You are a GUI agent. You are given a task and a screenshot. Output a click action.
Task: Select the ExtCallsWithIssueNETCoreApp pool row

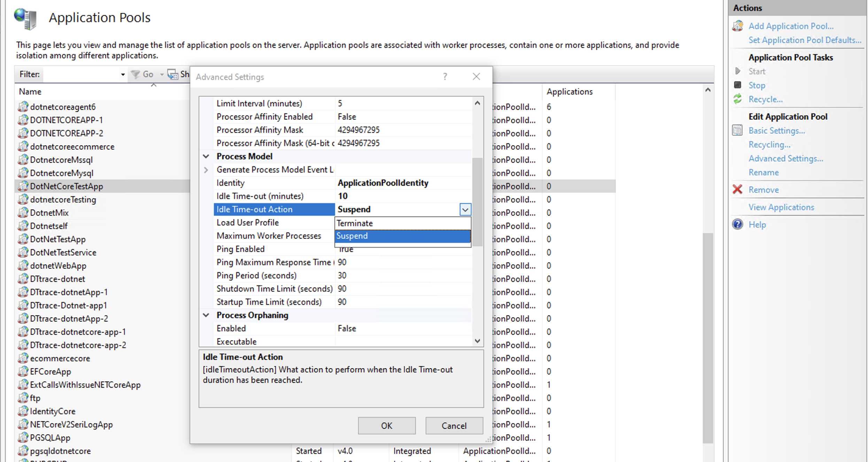point(85,385)
